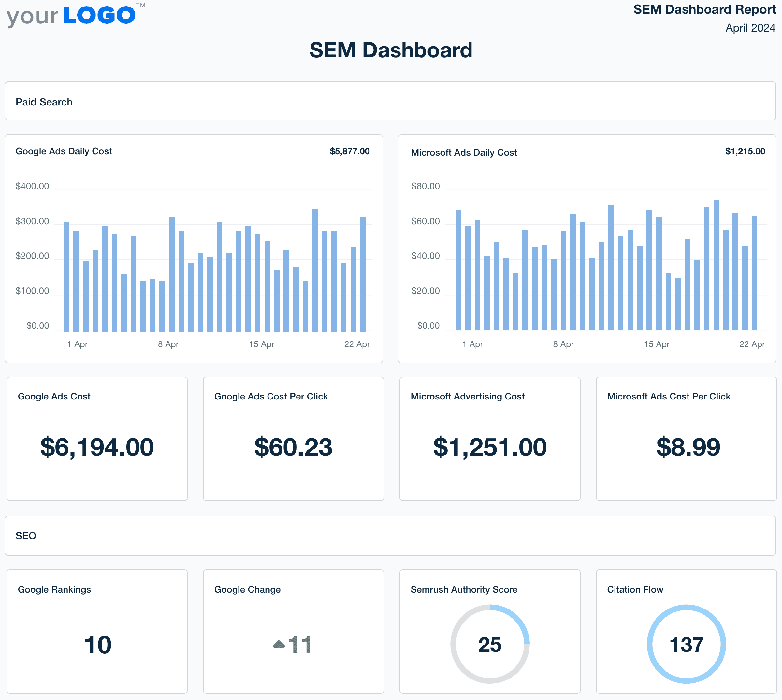Viewport: 782px width, 700px height.
Task: Click the 22 Apr axis label on Microsoft chart
Action: point(753,344)
